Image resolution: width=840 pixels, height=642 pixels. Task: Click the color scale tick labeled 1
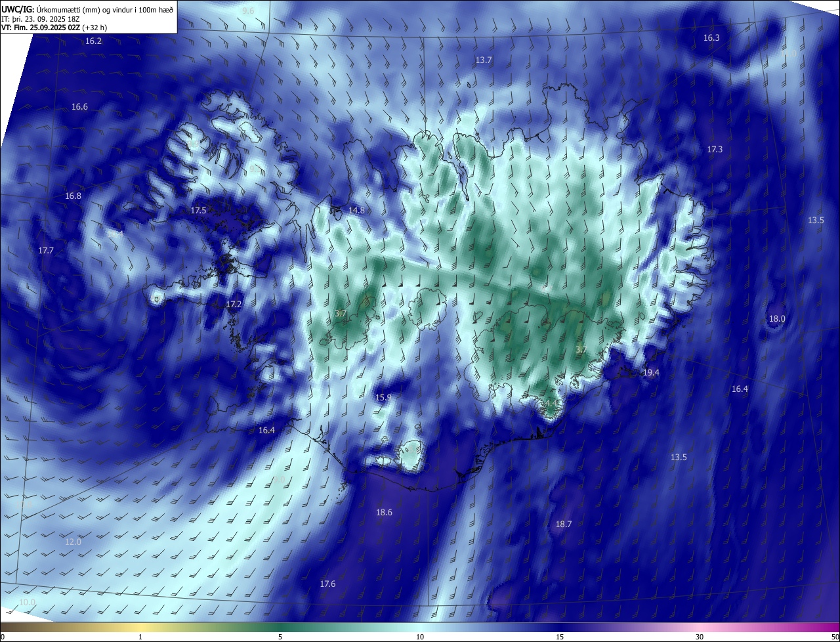click(141, 637)
